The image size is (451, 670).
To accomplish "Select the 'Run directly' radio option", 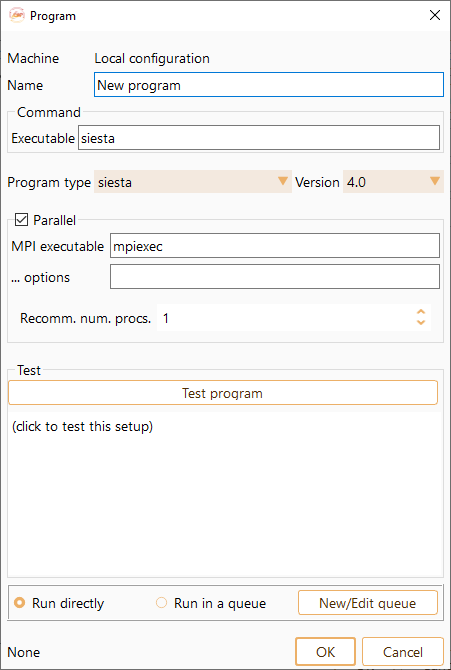I will click(59, 603).
